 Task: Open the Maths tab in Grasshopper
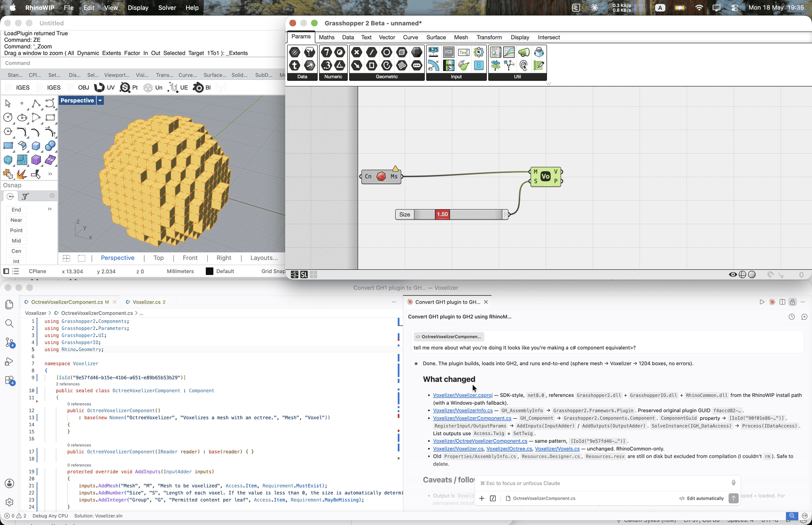[327, 37]
